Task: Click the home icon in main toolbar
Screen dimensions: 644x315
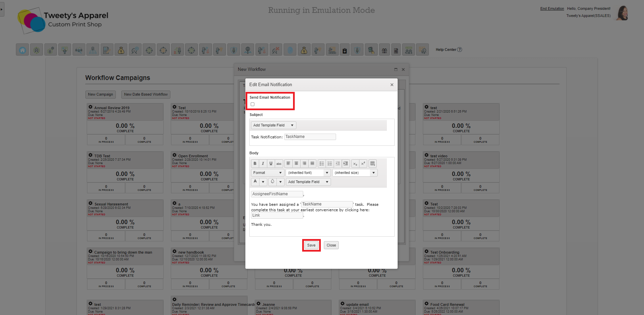Action: [22, 50]
